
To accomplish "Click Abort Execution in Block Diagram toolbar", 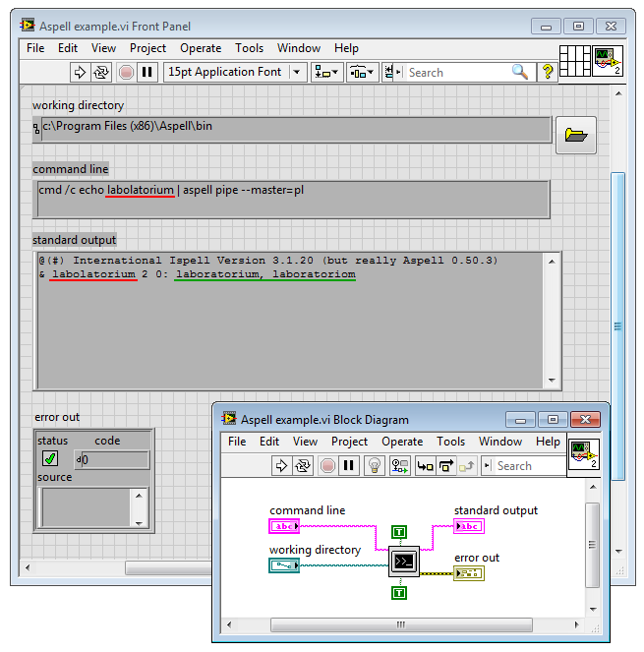I will point(327,466).
